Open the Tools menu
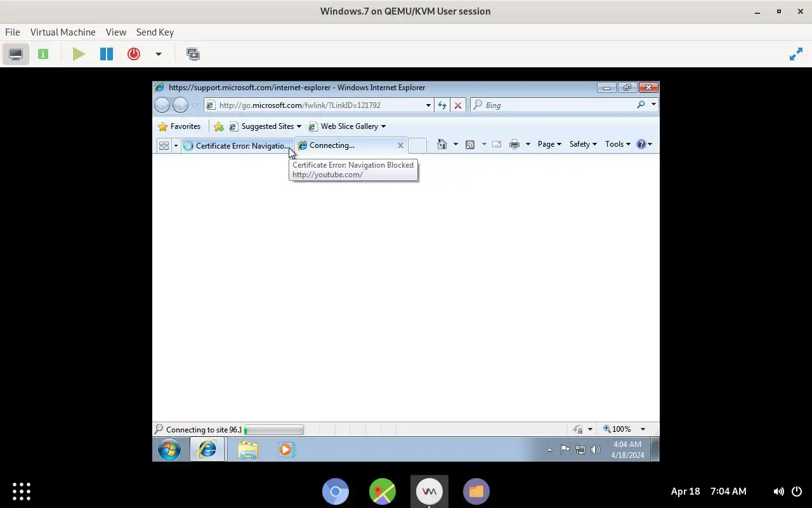The image size is (812, 508). click(618, 144)
